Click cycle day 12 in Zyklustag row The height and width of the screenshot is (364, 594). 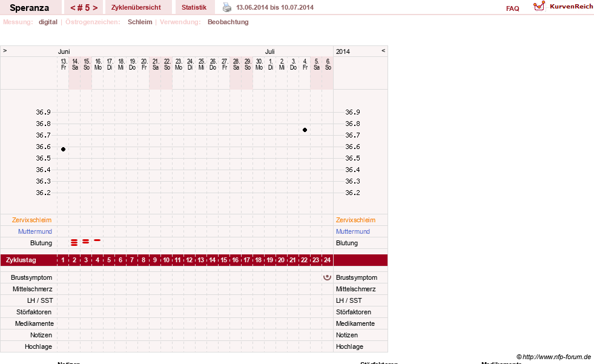[190, 260]
